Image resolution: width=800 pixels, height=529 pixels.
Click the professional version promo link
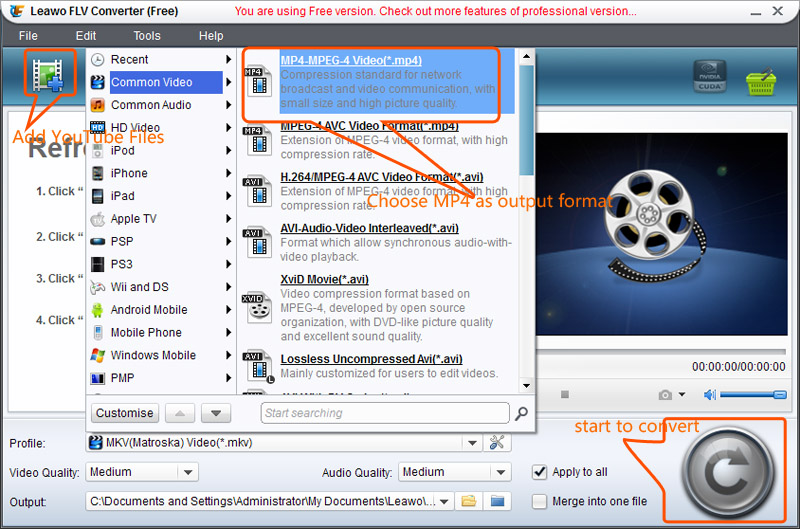click(x=435, y=11)
